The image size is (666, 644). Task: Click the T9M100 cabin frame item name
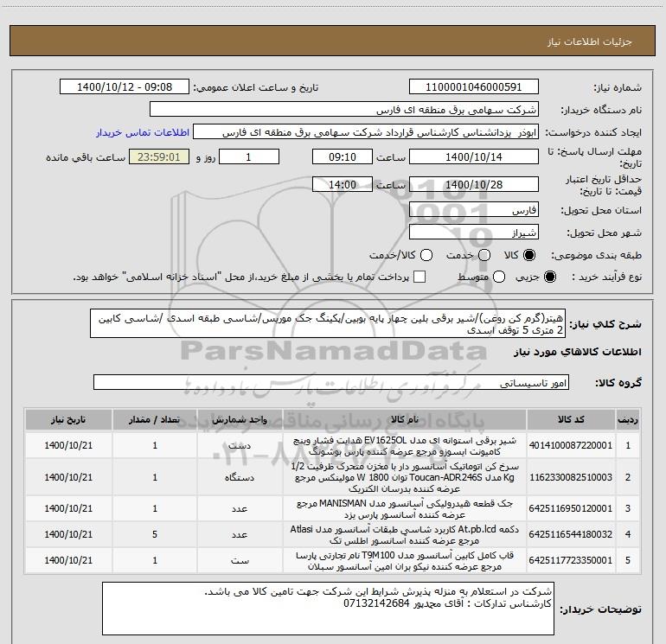(405, 561)
